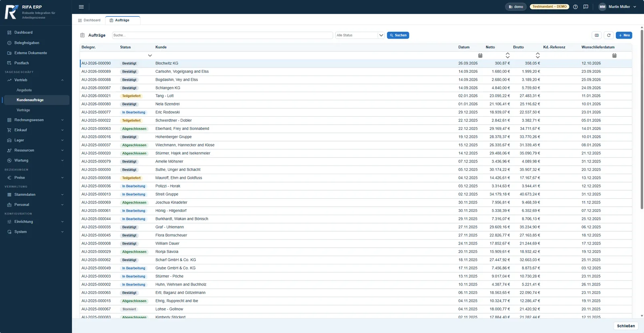This screenshot has height=333, width=644.
Task: Click the Lager warehouse icon
Action: (9, 140)
